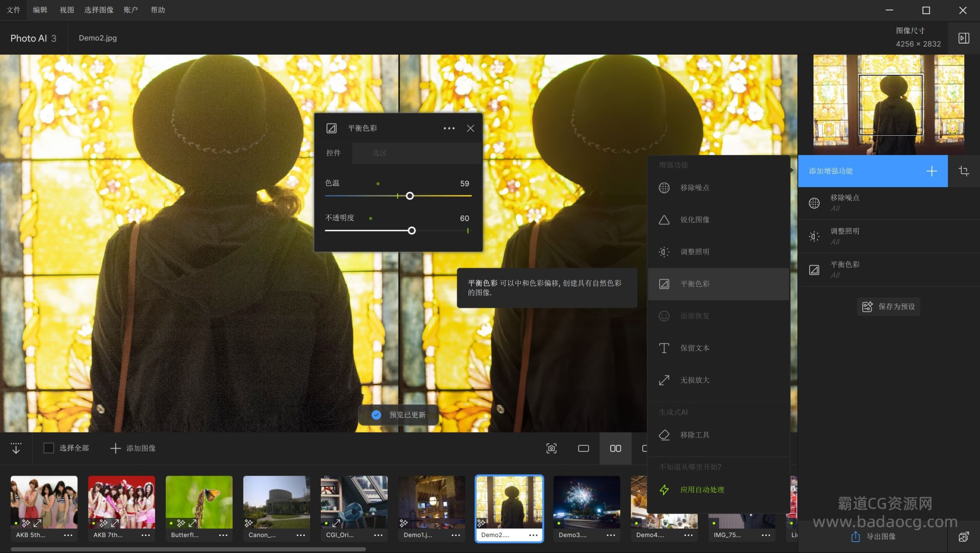Open the 编辑 menu
The width and height of the screenshot is (980, 553).
click(40, 10)
